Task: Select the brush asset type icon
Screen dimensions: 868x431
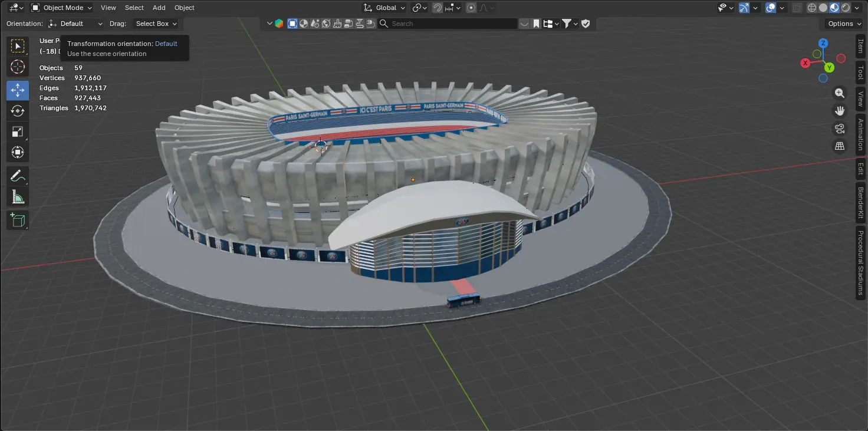Action: click(x=337, y=24)
